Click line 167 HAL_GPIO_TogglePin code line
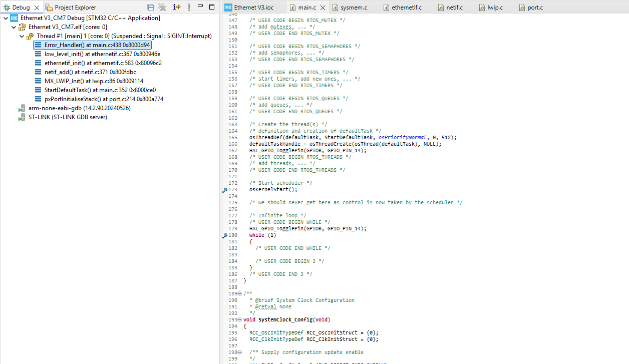Screen dimensions: 629x364 306,150
